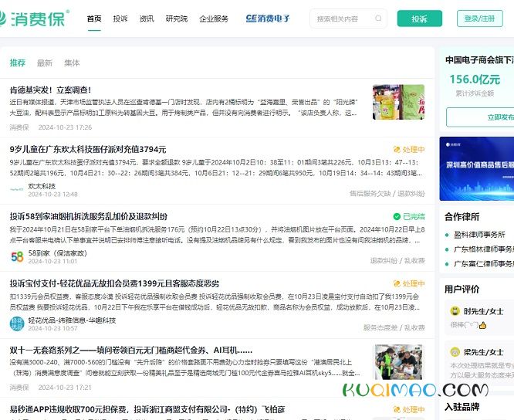Click the 58到家 brand logo

[17, 257]
